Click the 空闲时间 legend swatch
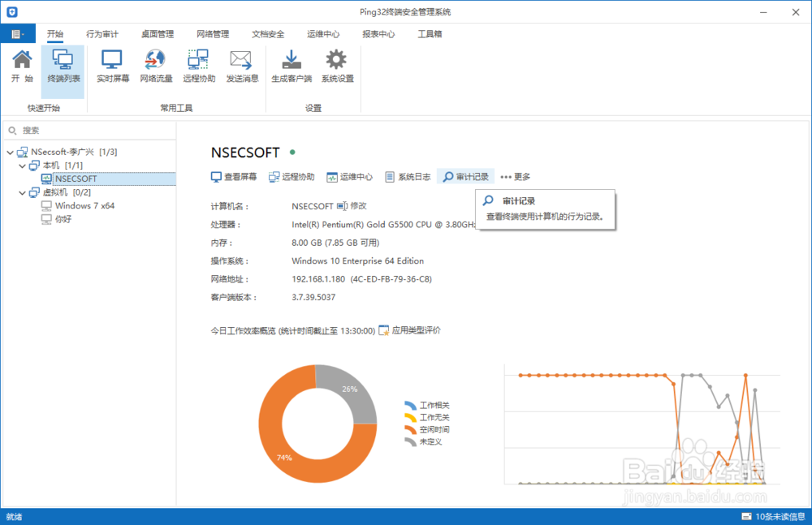 coord(410,430)
